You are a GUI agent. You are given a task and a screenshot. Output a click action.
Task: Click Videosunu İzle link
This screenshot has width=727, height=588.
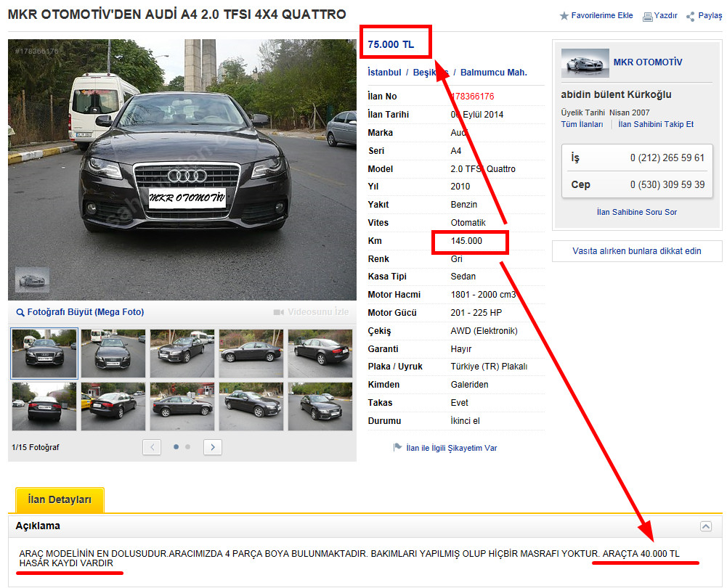click(318, 312)
